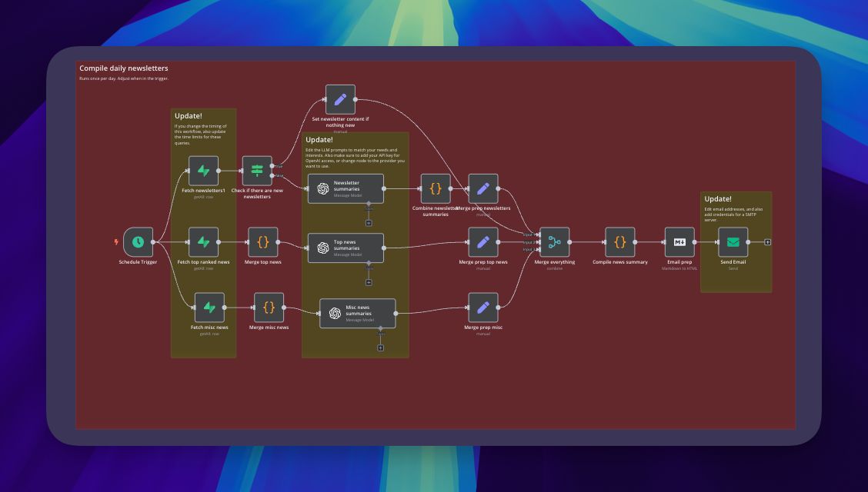Click the Schedule Trigger clock node

[138, 242]
